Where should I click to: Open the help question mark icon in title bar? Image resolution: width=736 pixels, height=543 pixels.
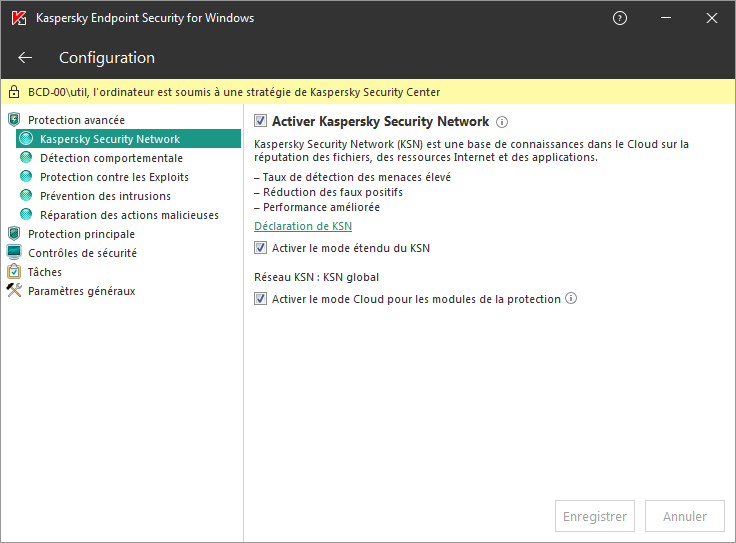[x=620, y=18]
